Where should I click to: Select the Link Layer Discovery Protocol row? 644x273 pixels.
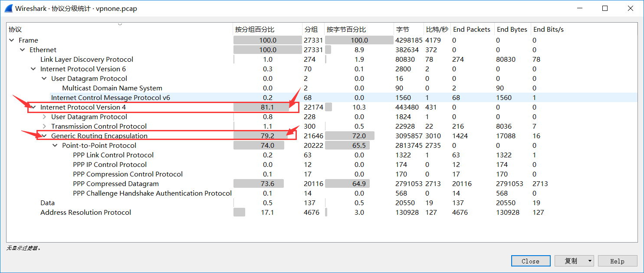(87, 60)
